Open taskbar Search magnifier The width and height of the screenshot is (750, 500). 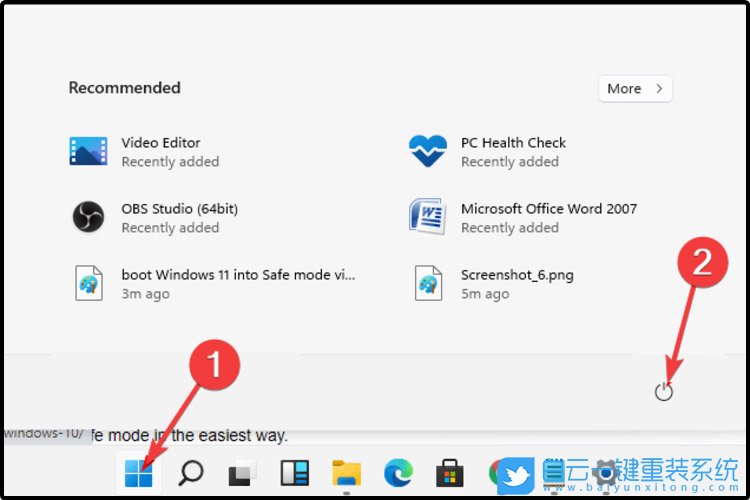click(191, 473)
